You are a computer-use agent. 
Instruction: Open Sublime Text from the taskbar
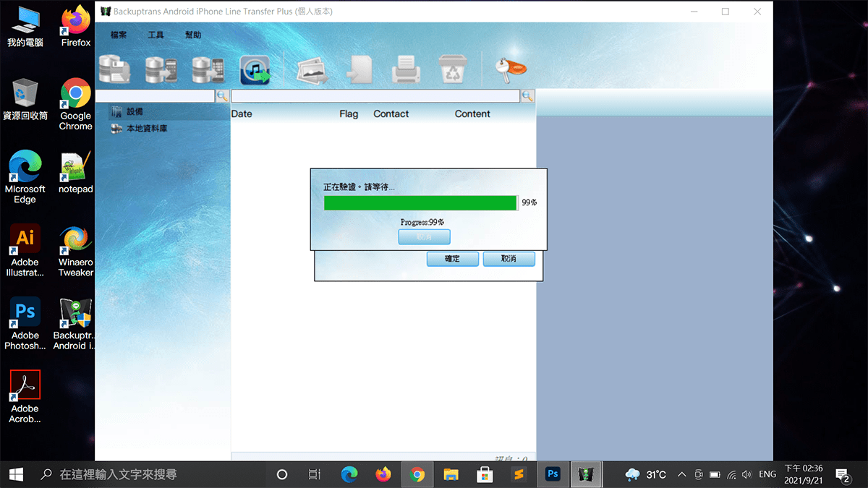coord(518,474)
